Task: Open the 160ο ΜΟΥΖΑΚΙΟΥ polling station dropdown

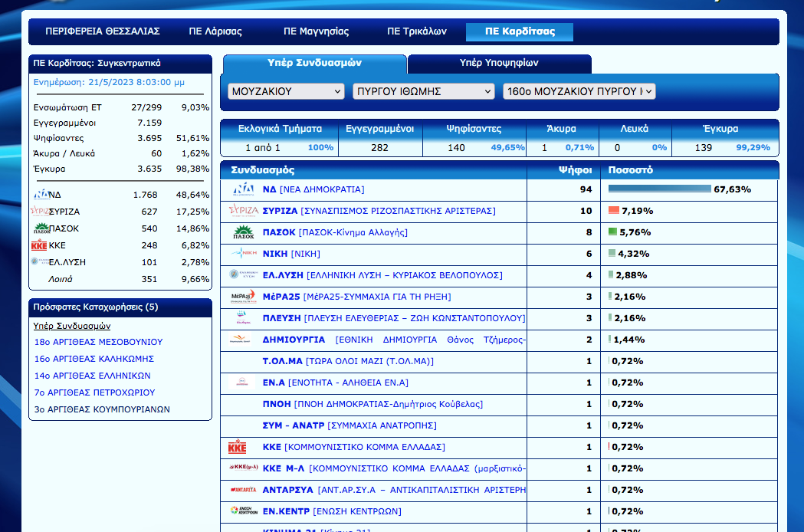Action: tap(579, 91)
